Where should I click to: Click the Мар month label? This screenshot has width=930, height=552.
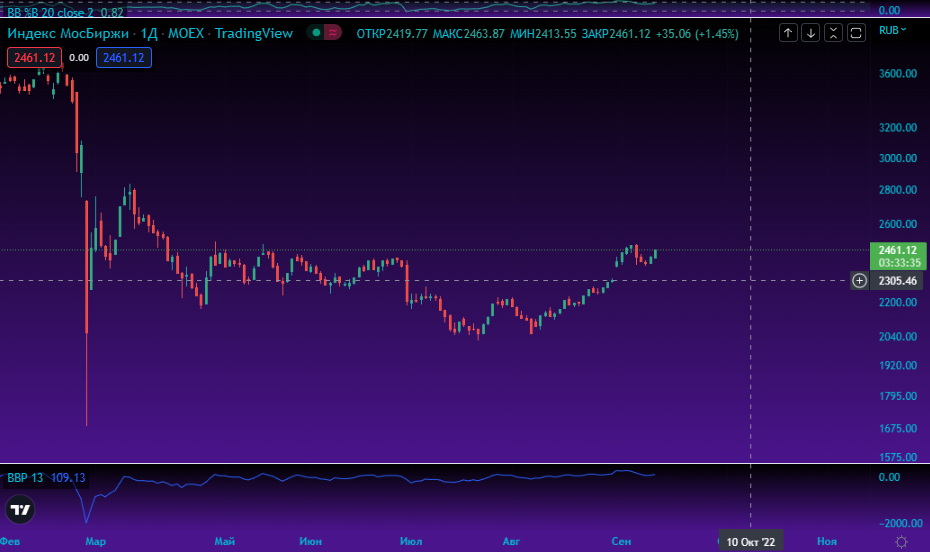tap(95, 541)
